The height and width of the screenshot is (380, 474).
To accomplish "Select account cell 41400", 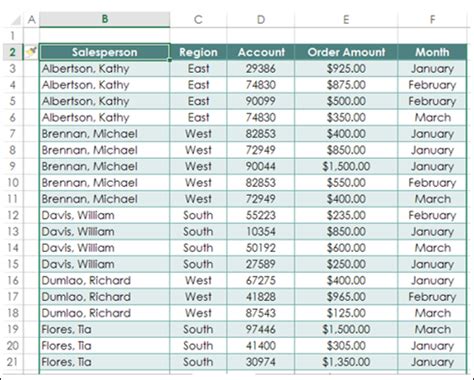I will [x=261, y=346].
